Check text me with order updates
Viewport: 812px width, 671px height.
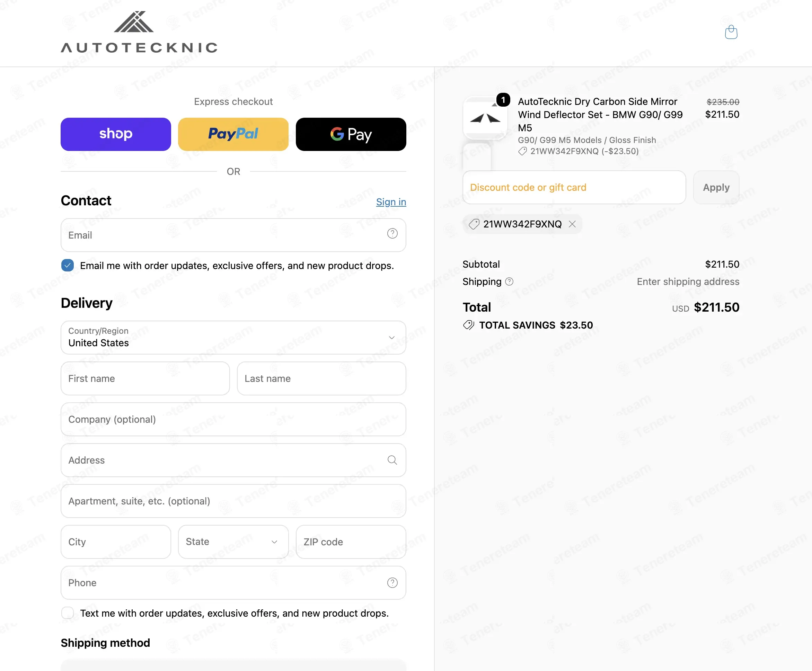[68, 613]
